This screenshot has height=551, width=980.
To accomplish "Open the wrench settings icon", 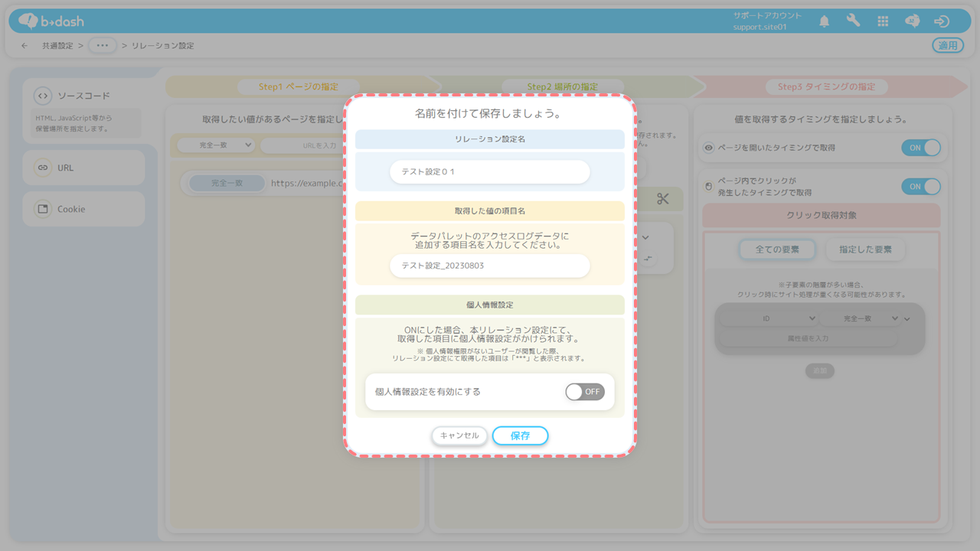I will 853,21.
